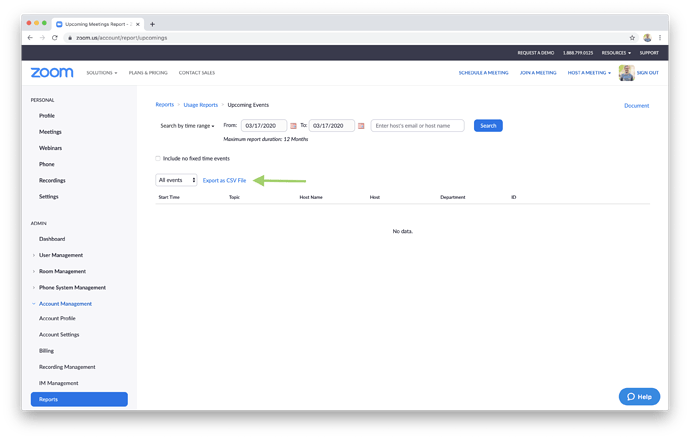Viewport: 690px width, 438px height.
Task: Click the From date field
Action: (264, 126)
